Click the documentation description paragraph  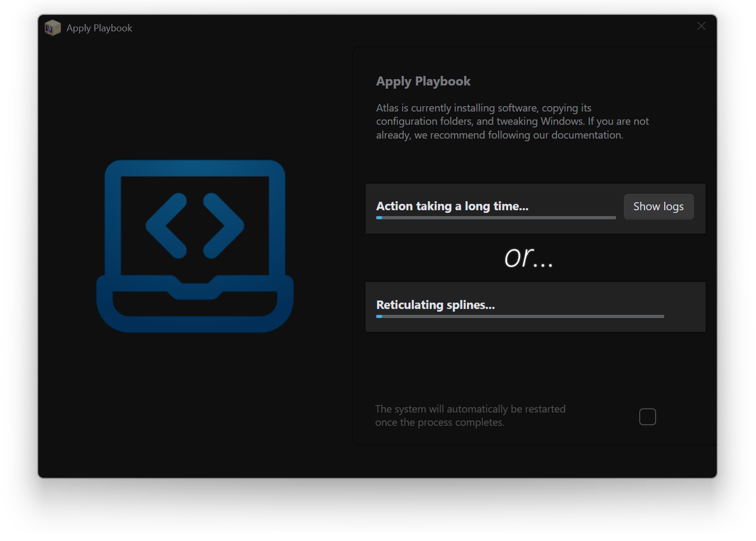511,121
